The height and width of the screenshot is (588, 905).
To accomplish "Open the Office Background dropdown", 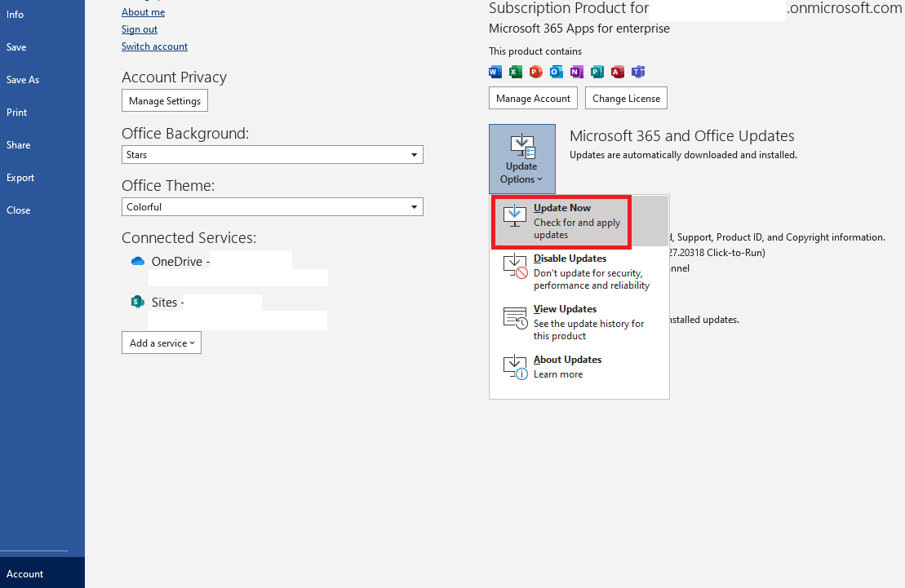I will 273,155.
